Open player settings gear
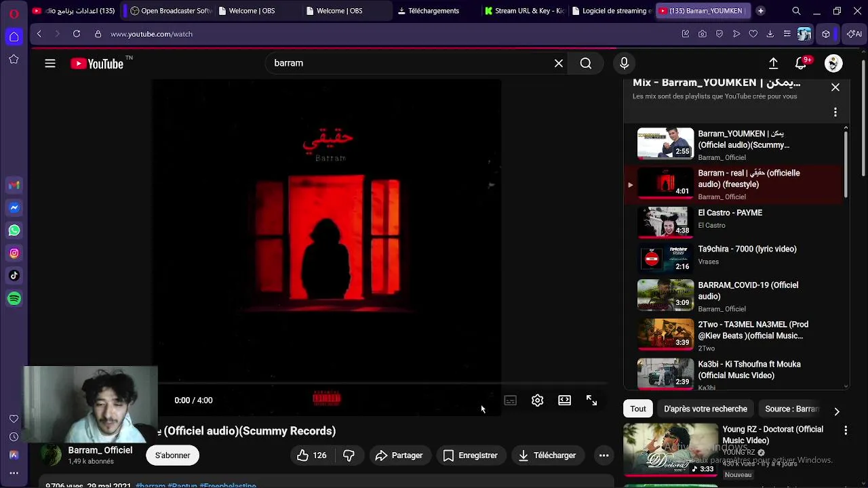 538,401
